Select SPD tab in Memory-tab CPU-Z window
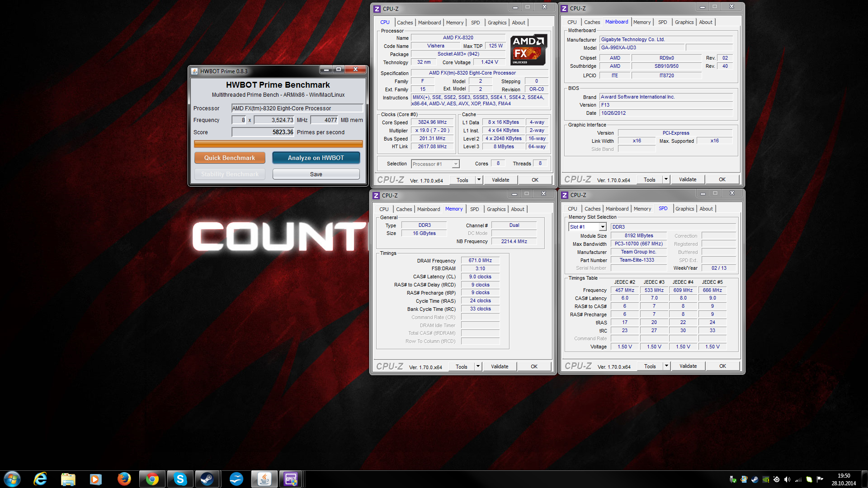Viewport: 868px width, 488px height. click(x=474, y=209)
